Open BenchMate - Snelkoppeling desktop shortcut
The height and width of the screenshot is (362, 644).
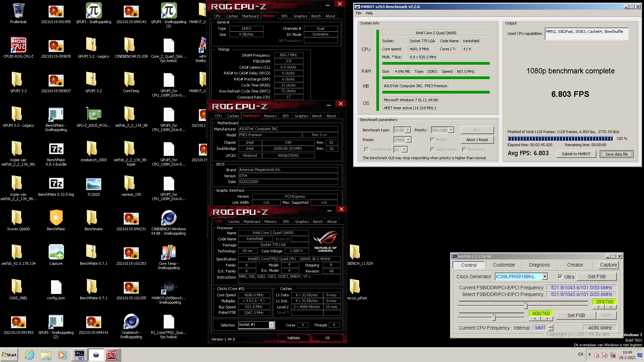click(x=56, y=119)
